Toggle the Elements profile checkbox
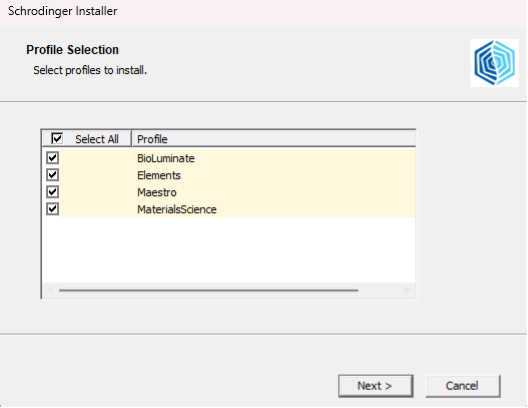 point(53,175)
